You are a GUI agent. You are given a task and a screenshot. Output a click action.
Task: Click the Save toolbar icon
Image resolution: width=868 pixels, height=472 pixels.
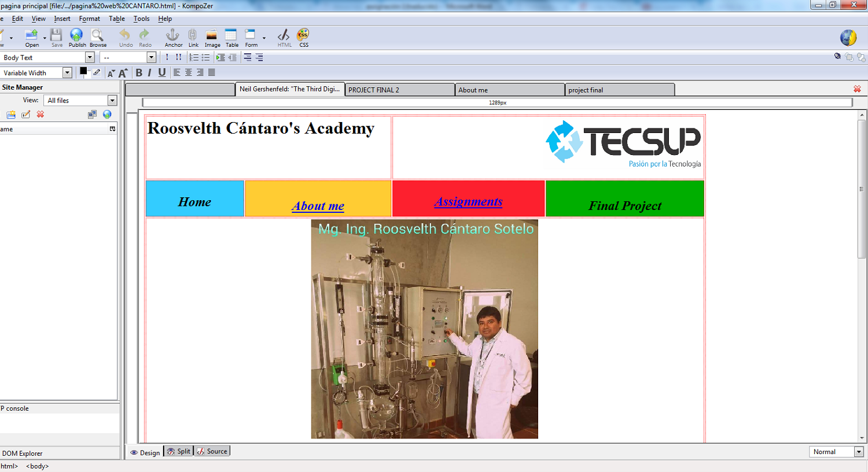click(56, 38)
